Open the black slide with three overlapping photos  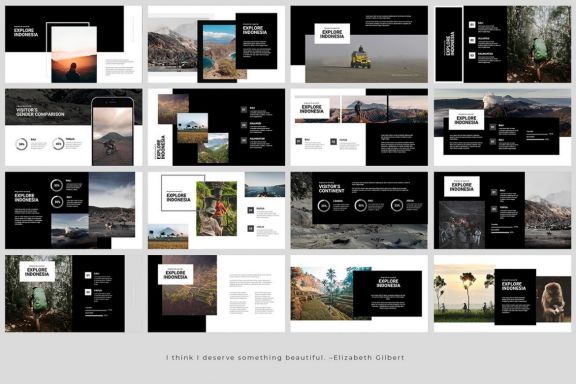click(216, 127)
